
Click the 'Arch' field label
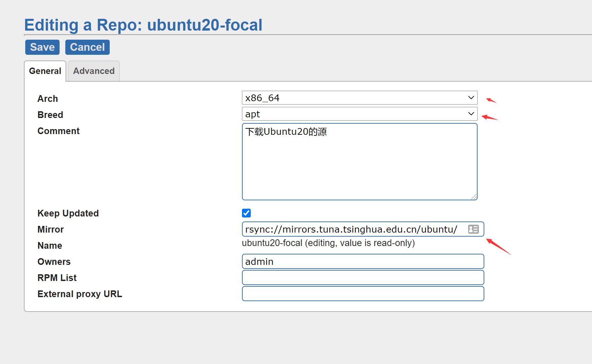click(47, 99)
